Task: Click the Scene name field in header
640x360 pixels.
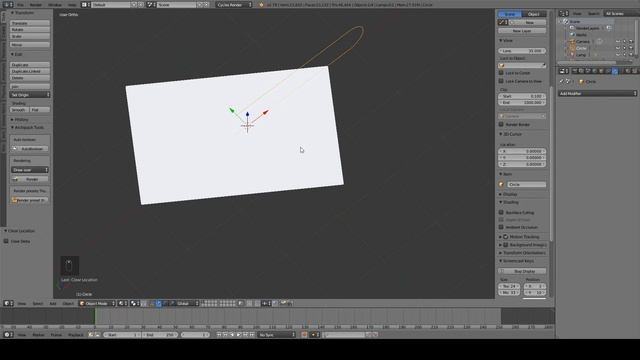Action: point(176,4)
